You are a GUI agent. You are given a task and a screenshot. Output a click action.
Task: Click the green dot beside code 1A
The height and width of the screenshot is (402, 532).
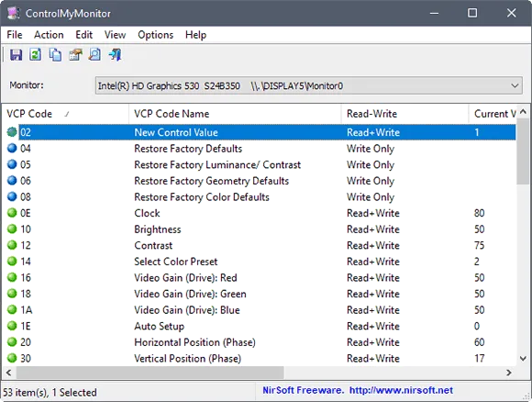point(12,309)
